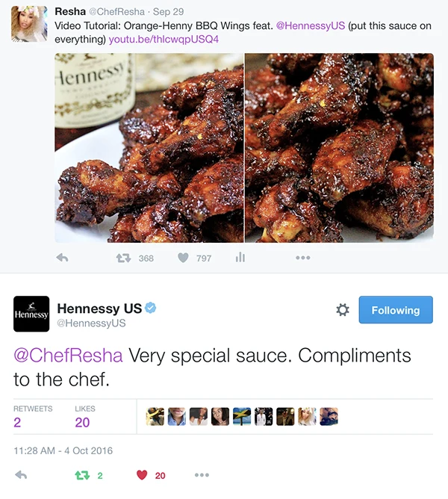Toggle the Following button for Hennessy US
Screen dimensions: 448x499
(x=396, y=310)
